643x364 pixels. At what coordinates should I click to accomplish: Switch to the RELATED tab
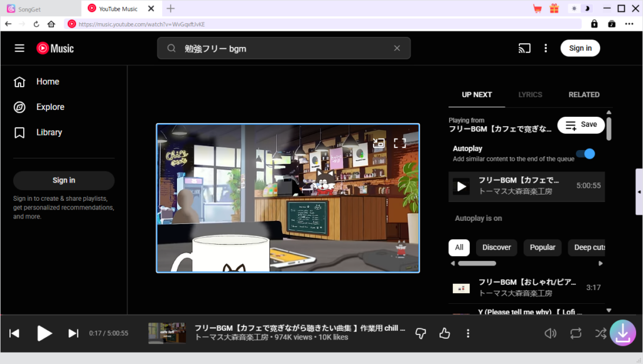tap(583, 95)
